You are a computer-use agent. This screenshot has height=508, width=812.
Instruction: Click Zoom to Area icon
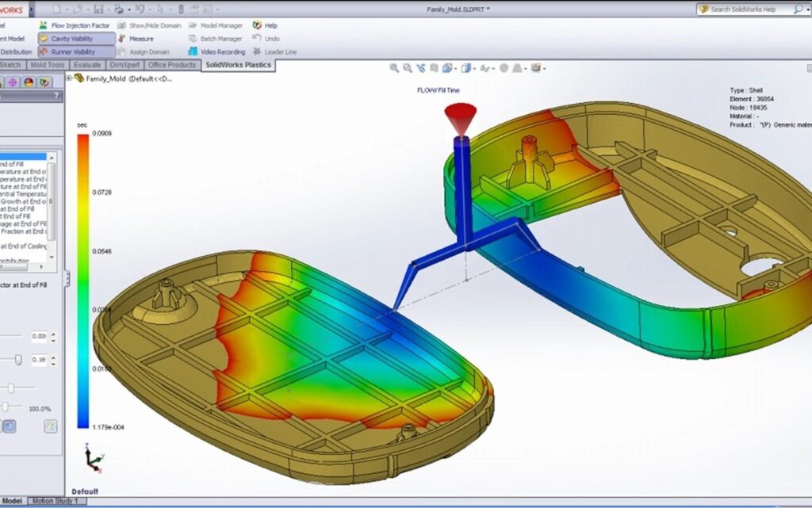tap(408, 68)
